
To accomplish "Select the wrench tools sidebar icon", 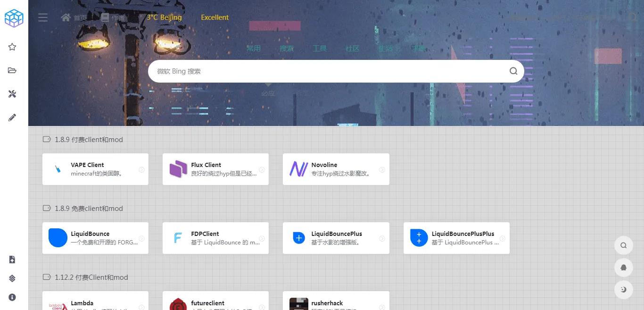I will coord(12,94).
